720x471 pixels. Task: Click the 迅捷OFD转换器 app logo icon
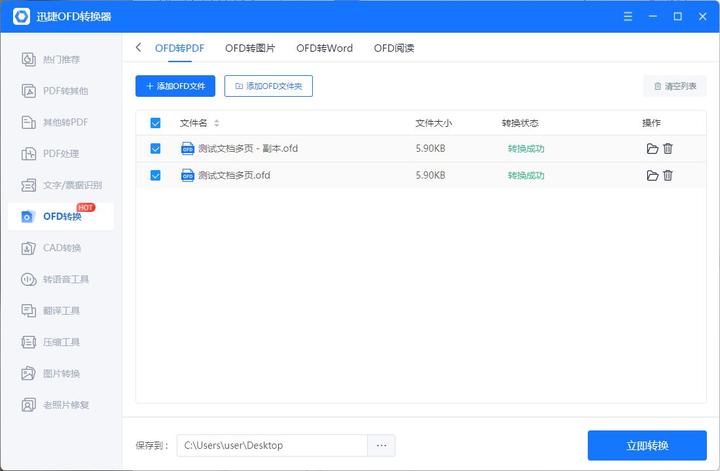tap(21, 17)
